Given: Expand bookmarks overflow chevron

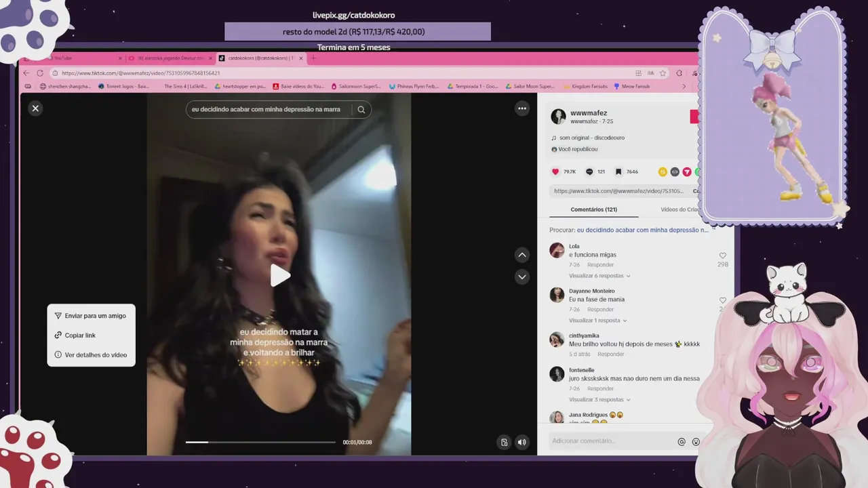Looking at the screenshot, I should 684,86.
